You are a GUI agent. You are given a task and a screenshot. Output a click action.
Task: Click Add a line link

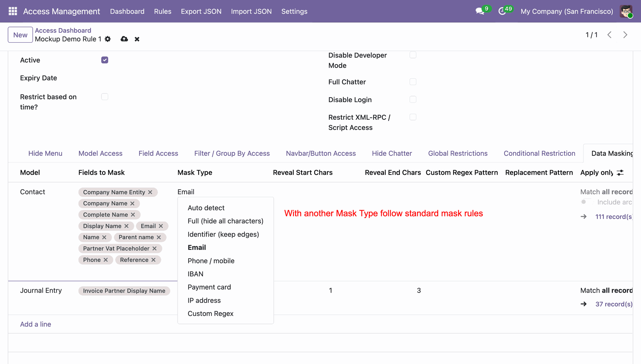(35, 324)
